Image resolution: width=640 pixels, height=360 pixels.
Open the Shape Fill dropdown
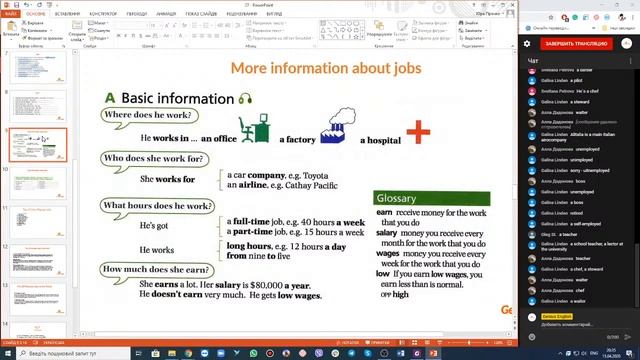pyautogui.click(x=430, y=23)
